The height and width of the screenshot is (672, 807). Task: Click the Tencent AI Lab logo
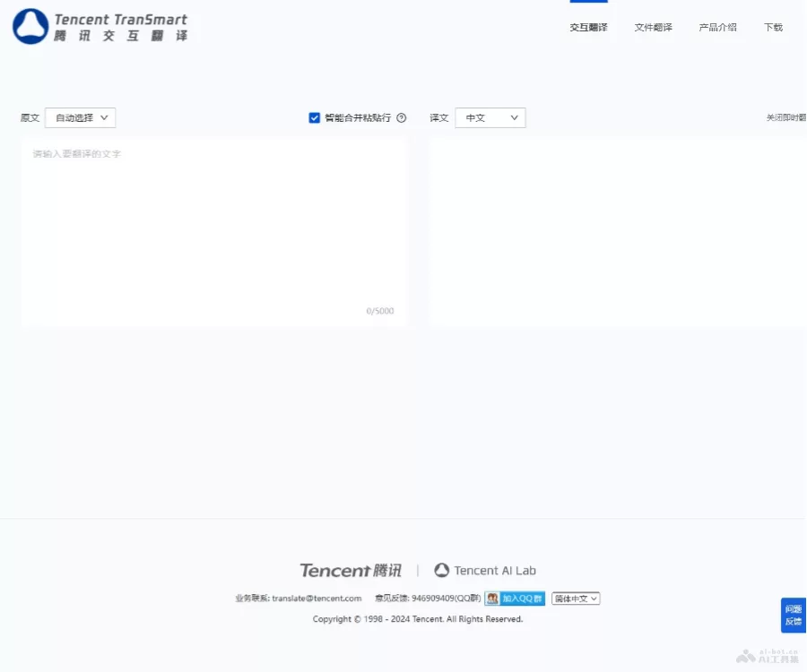(485, 570)
